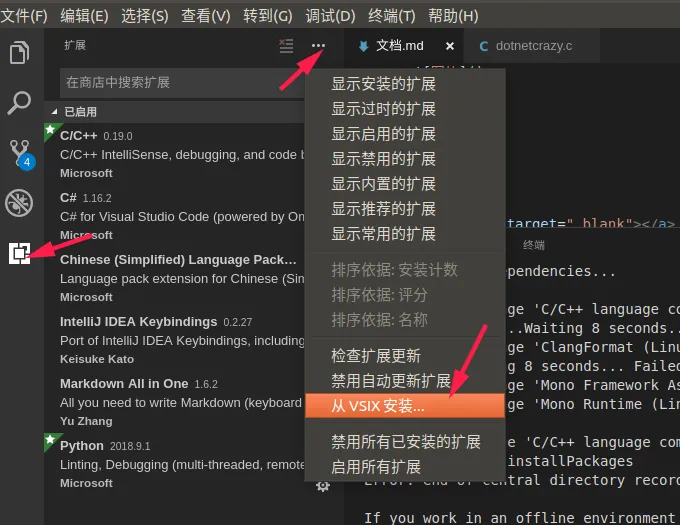This screenshot has height=525, width=680.
Task: Choose 显示禁用的扩展 from menu
Action: coord(405,159)
